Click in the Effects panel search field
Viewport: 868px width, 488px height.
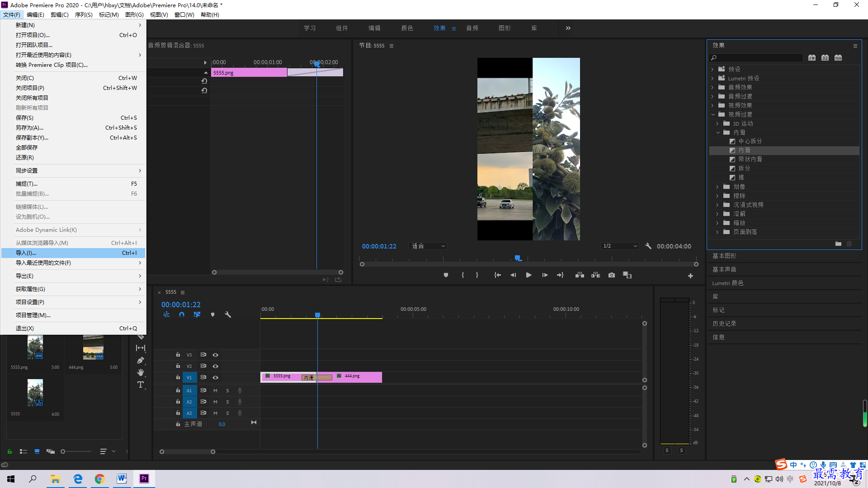tap(756, 58)
